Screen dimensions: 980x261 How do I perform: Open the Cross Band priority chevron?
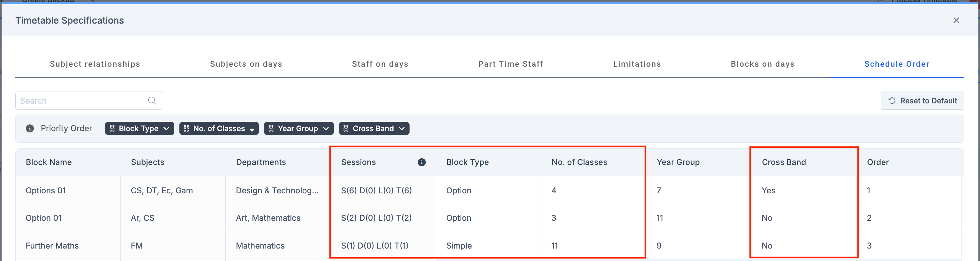[x=402, y=129]
